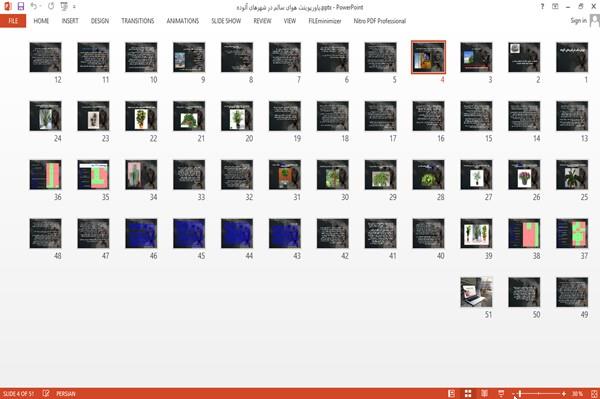Screen dimensions: 600x399
Task: Click the PERSIAN language indicator
Action: (66, 394)
